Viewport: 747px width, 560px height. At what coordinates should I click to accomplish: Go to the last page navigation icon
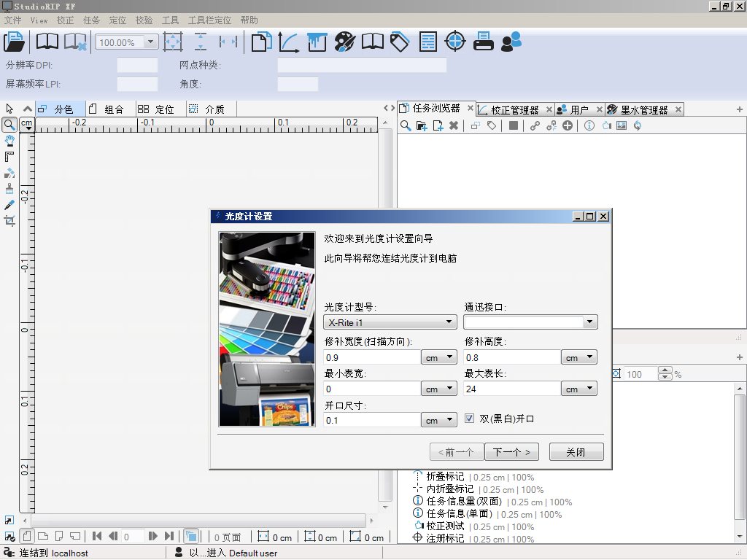tap(169, 536)
